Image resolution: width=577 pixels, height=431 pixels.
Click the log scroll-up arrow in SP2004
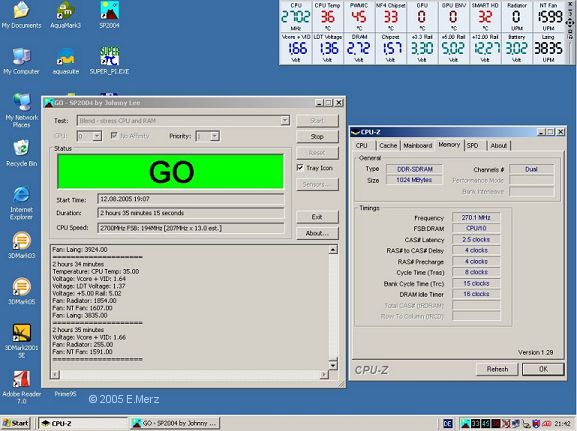(333, 250)
